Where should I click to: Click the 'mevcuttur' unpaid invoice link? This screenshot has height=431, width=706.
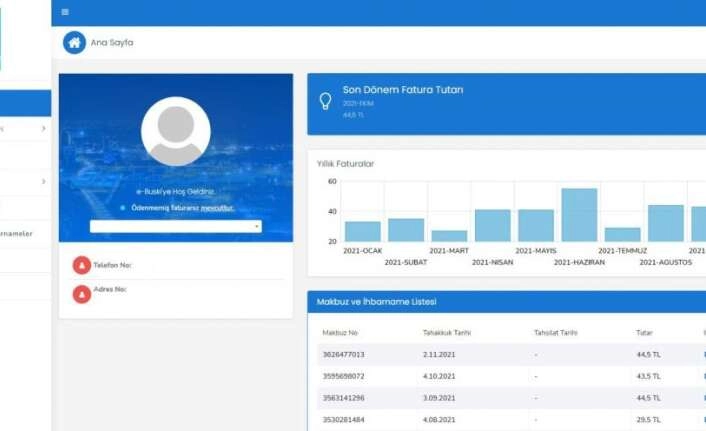tap(217, 208)
